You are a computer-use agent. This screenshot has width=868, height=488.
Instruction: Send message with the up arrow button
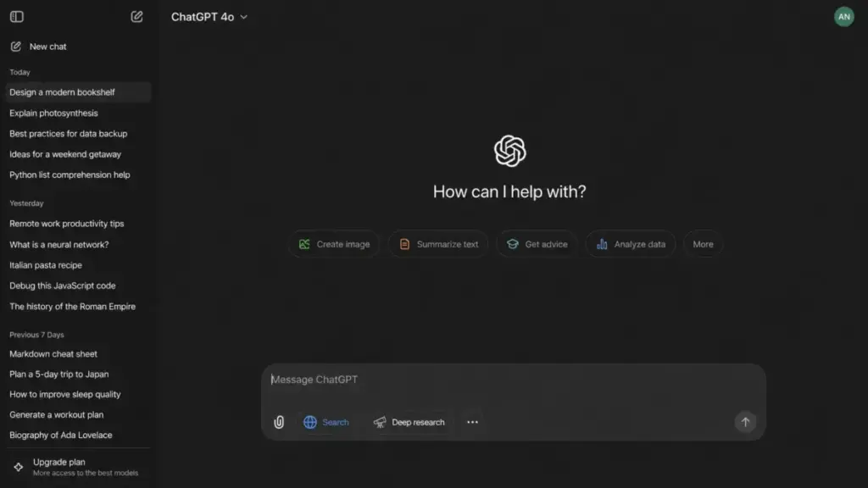(745, 422)
